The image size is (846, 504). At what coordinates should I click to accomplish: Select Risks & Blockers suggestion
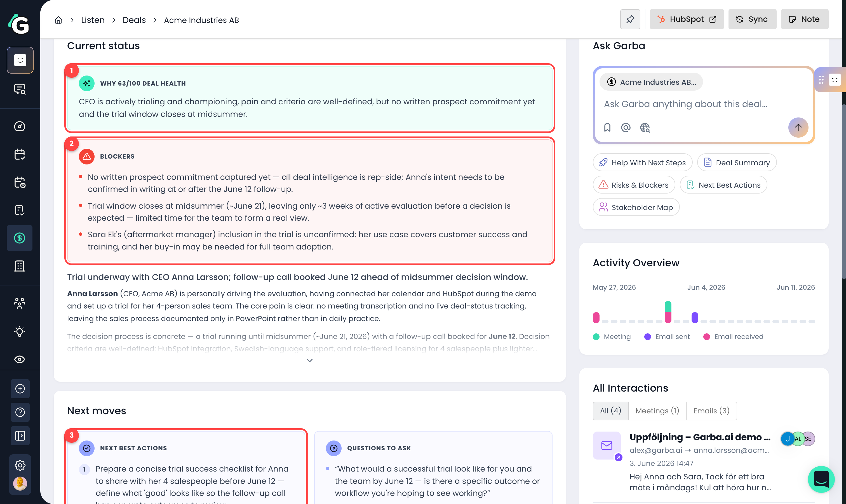(634, 185)
